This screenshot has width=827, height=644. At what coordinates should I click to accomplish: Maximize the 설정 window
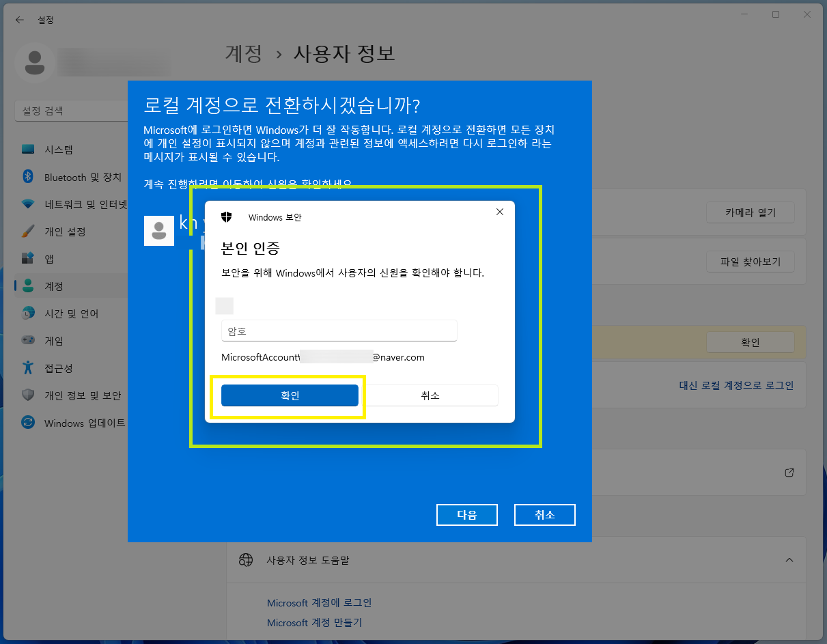click(776, 14)
